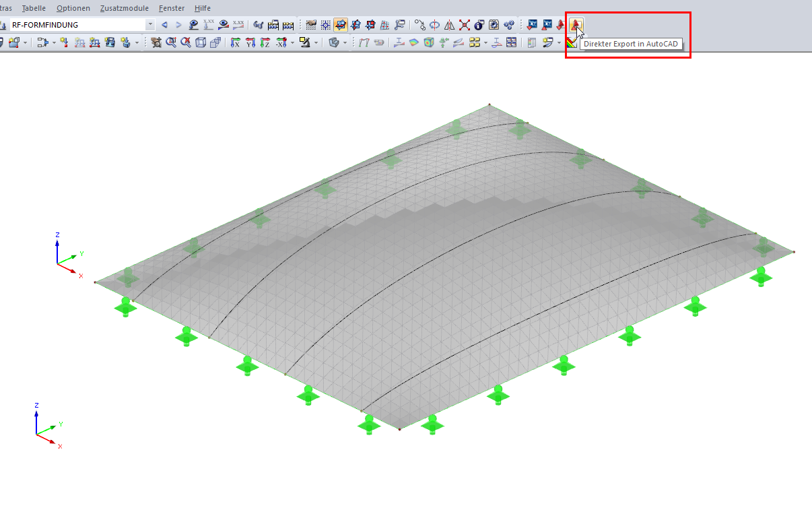Screen dimensions: 812x506
Task: Click the mirror triangle icon
Action: pyautogui.click(x=450, y=25)
